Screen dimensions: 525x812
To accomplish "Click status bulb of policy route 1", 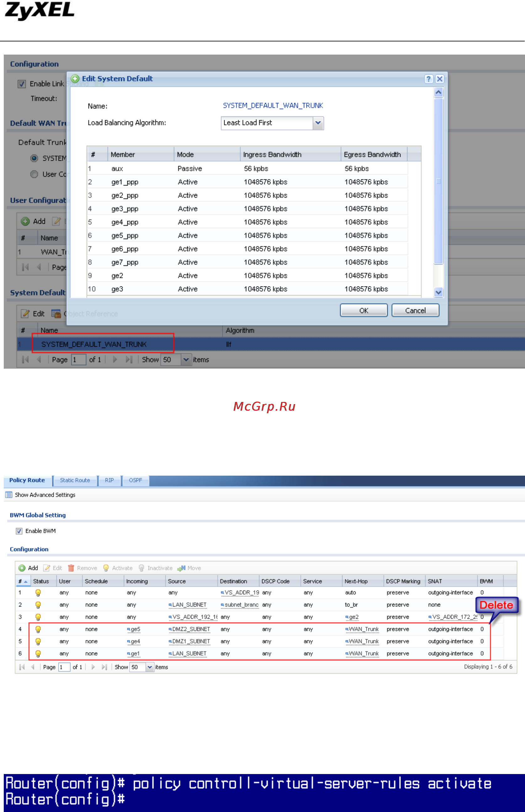I will 38,593.
